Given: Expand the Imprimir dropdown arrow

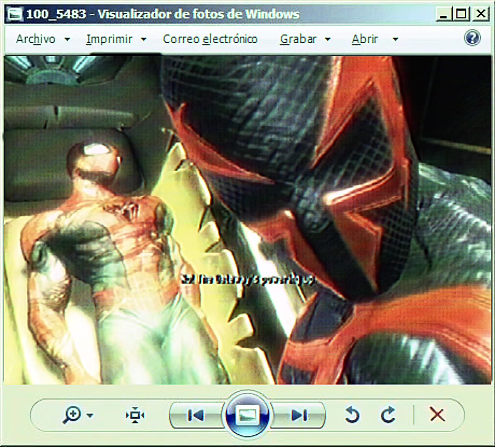Looking at the screenshot, I should pyautogui.click(x=143, y=39).
